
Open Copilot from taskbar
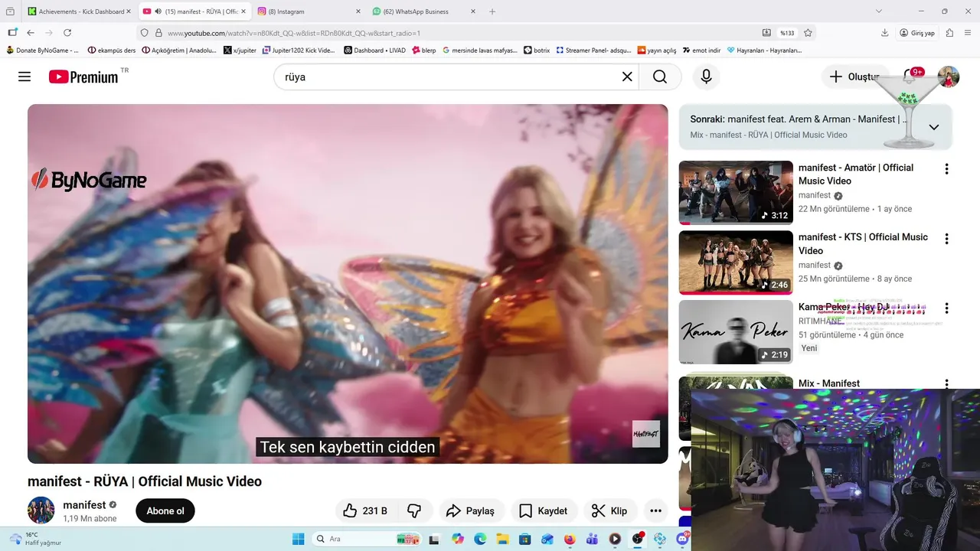click(458, 539)
